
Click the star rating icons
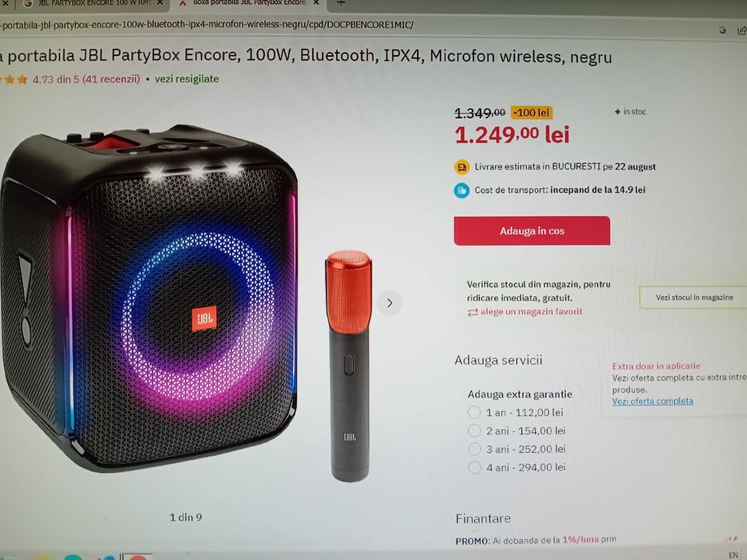point(14,79)
